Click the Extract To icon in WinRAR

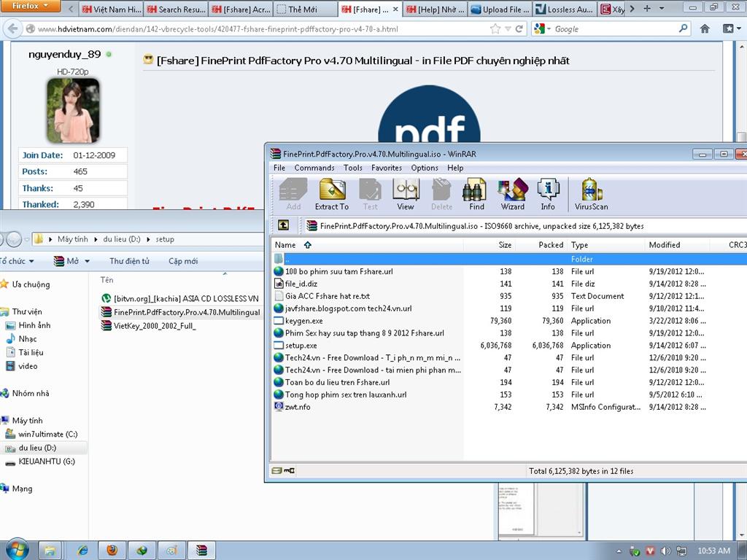point(332,194)
